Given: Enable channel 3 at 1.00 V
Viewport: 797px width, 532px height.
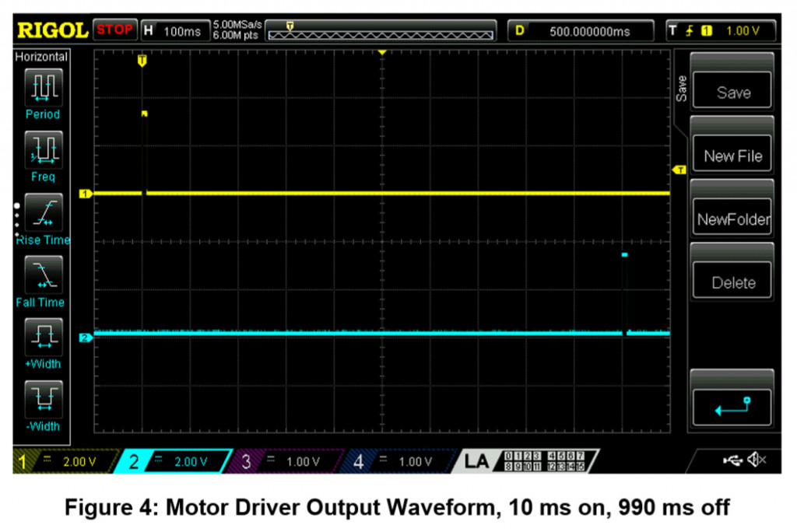Looking at the screenshot, I should click(x=288, y=461).
